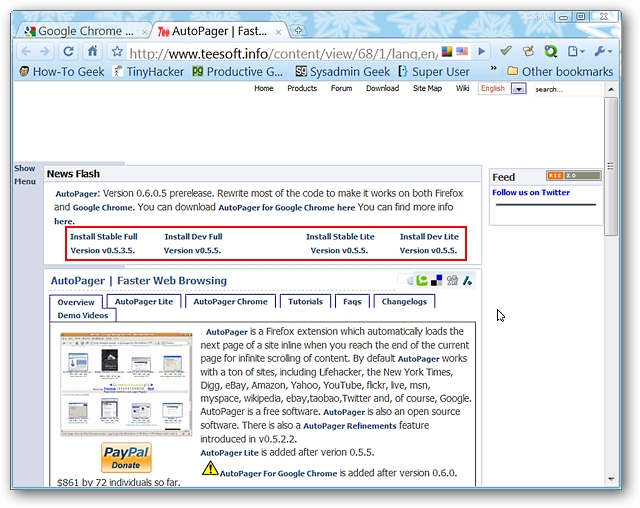Reload the current page

[68, 51]
